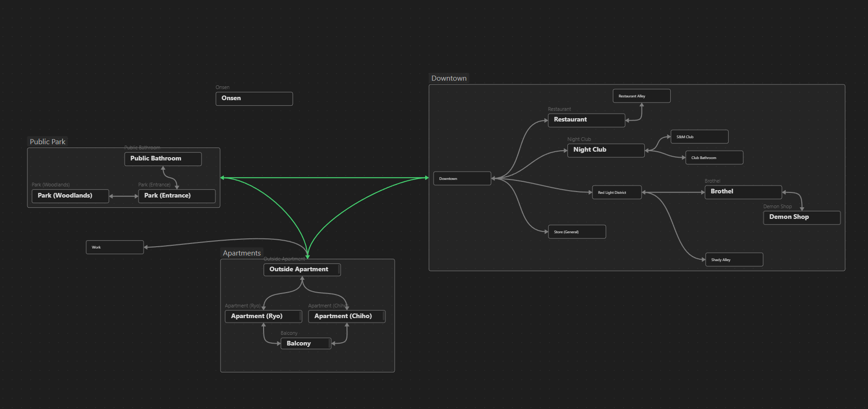
Task: Select the Onsen node
Action: (254, 98)
